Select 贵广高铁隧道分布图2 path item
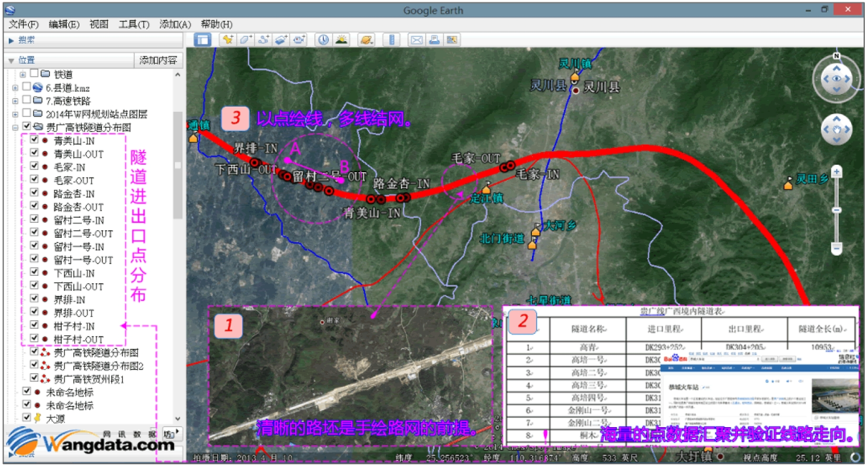868x468 pixels. [x=99, y=366]
